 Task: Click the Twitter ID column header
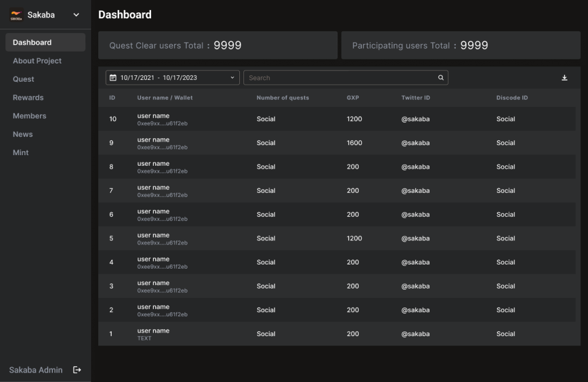point(416,98)
